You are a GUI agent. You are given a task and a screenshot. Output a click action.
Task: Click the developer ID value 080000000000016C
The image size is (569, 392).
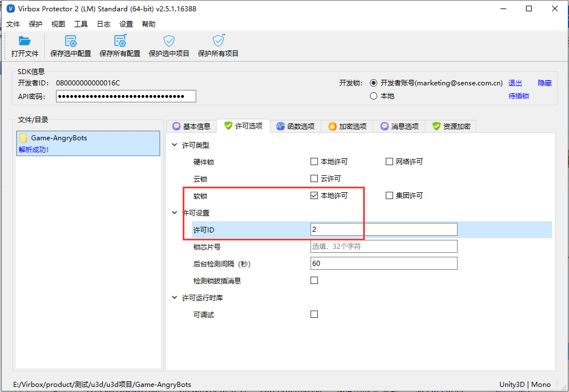click(x=88, y=83)
